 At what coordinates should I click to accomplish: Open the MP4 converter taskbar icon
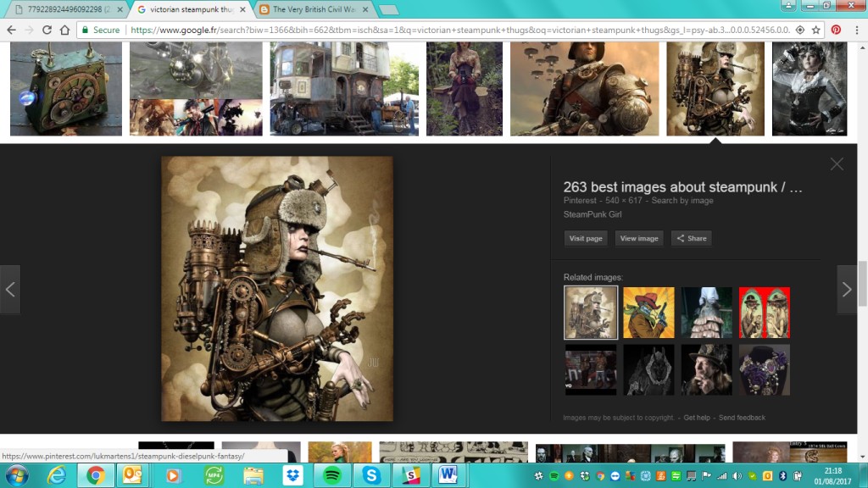(213, 475)
